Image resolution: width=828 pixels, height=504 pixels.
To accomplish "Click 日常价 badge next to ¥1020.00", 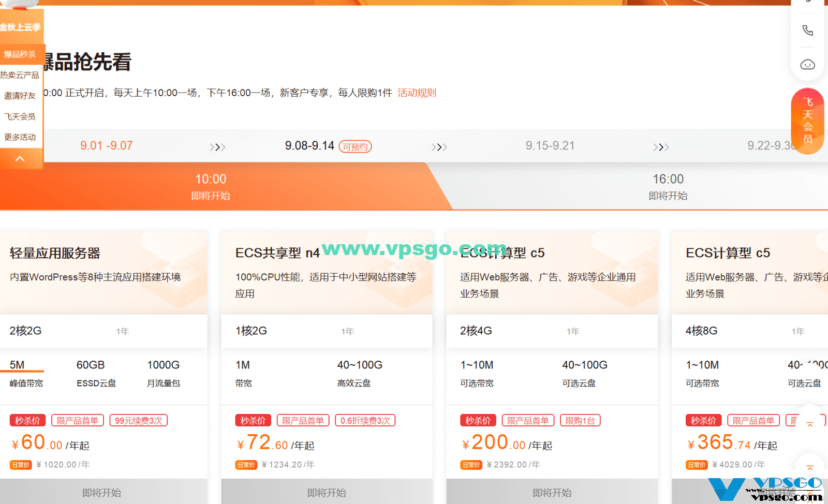I will [21, 465].
